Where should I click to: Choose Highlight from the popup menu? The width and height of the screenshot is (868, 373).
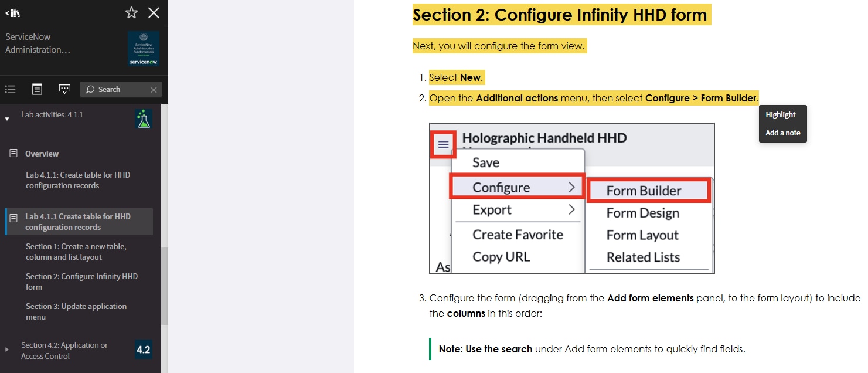tap(780, 115)
